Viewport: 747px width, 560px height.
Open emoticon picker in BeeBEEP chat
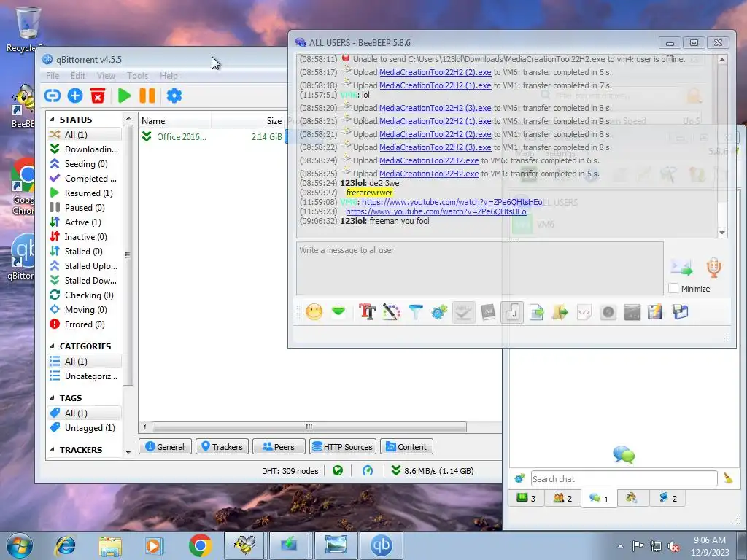314,312
